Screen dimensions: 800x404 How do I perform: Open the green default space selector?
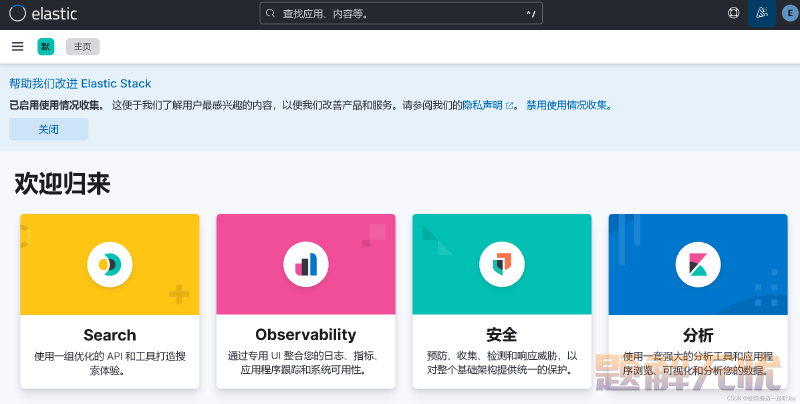pyautogui.click(x=46, y=46)
